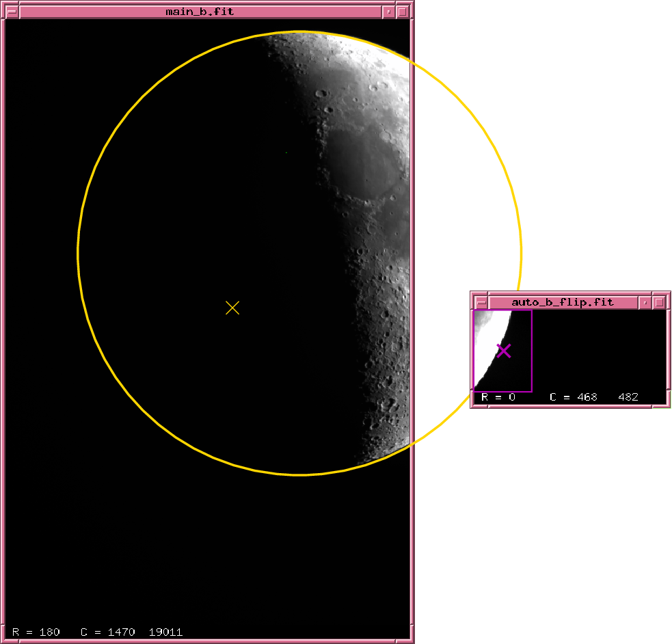Open the window menu of auto_b_flip.fit

click(481, 302)
